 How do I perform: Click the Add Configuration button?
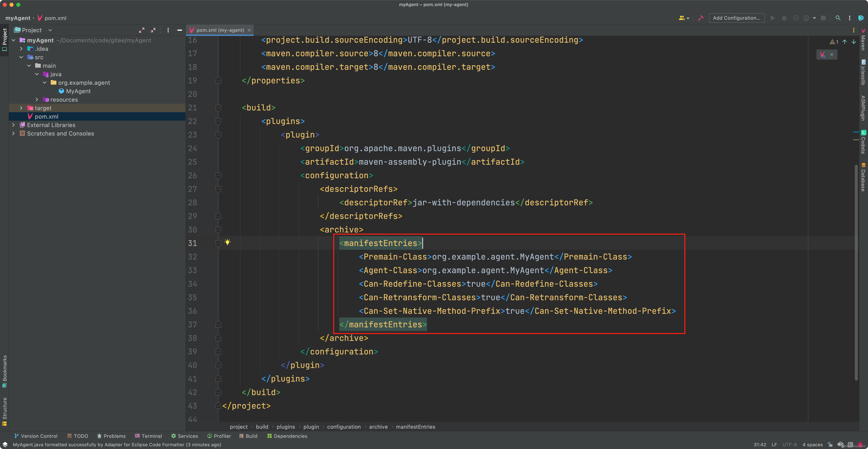pyautogui.click(x=737, y=18)
